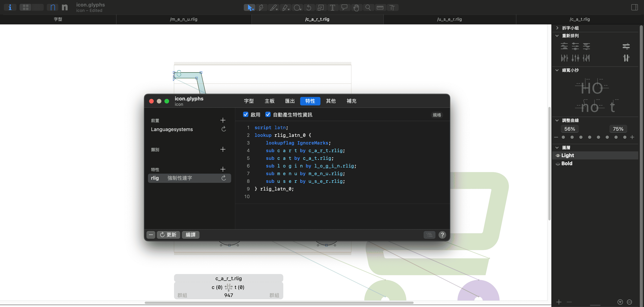Collapse the 調整曲線 section
The image size is (644, 307).
click(557, 121)
